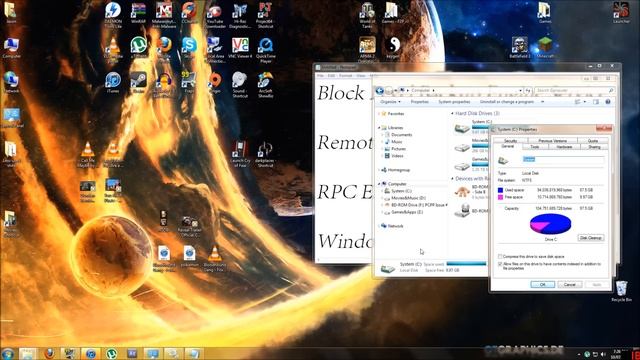Open the Minecraft desktop icon
Screen dimensions: 640x360
pos(545,47)
